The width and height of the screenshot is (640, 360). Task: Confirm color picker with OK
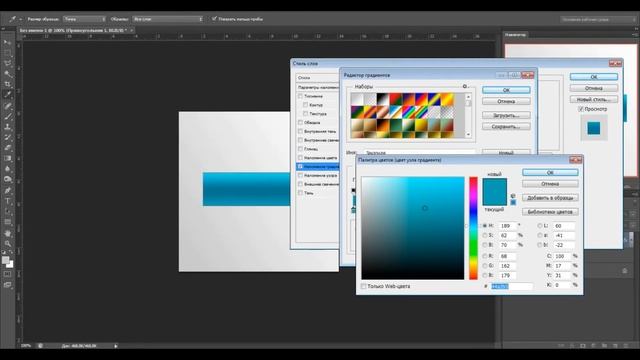(550, 173)
